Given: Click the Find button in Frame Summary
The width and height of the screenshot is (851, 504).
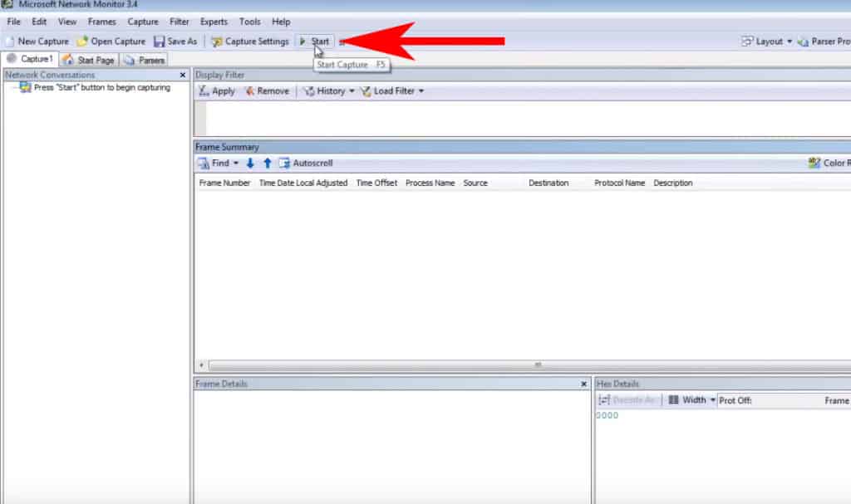Looking at the screenshot, I should pos(214,163).
